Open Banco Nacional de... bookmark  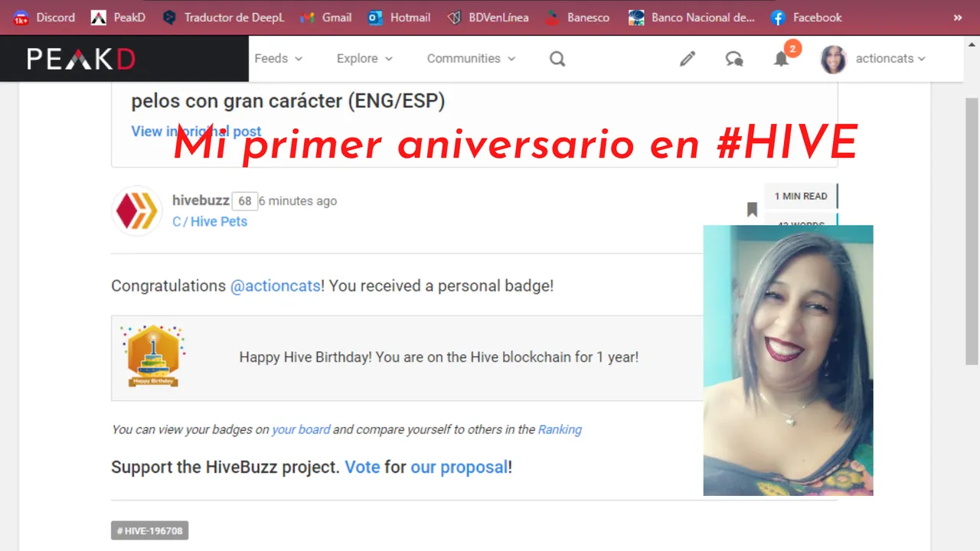691,17
